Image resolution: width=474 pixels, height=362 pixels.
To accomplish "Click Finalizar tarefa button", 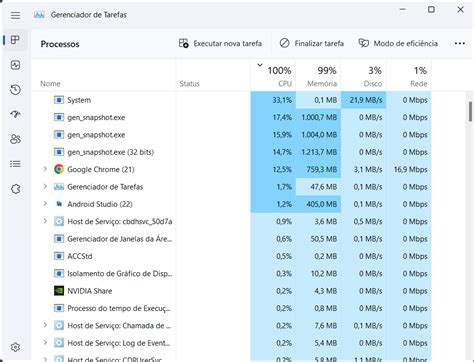I will [311, 43].
